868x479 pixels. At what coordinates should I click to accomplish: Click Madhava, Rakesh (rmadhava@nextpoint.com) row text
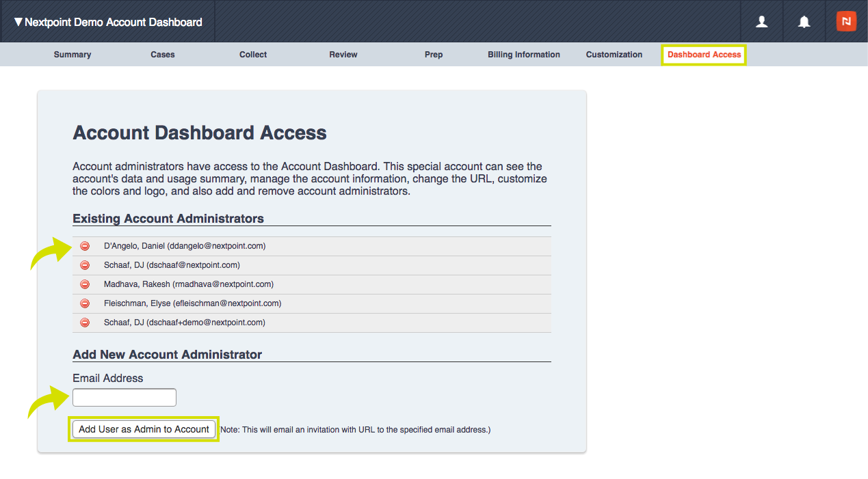coord(189,284)
